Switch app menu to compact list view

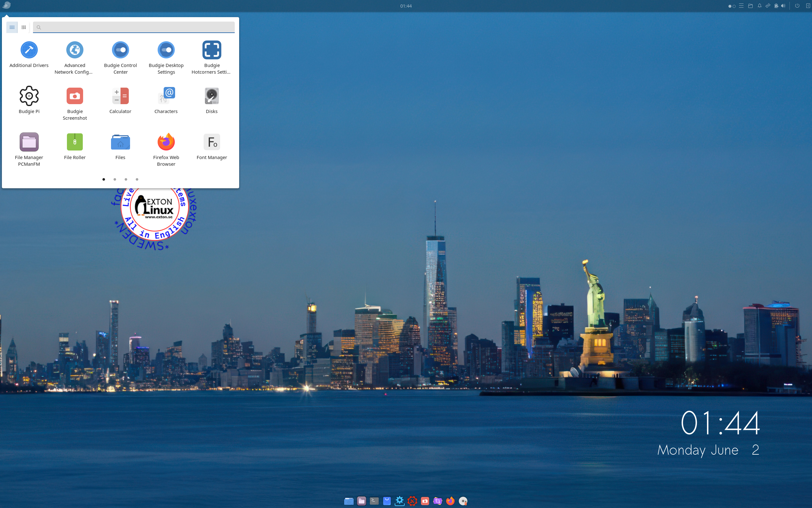click(24, 27)
